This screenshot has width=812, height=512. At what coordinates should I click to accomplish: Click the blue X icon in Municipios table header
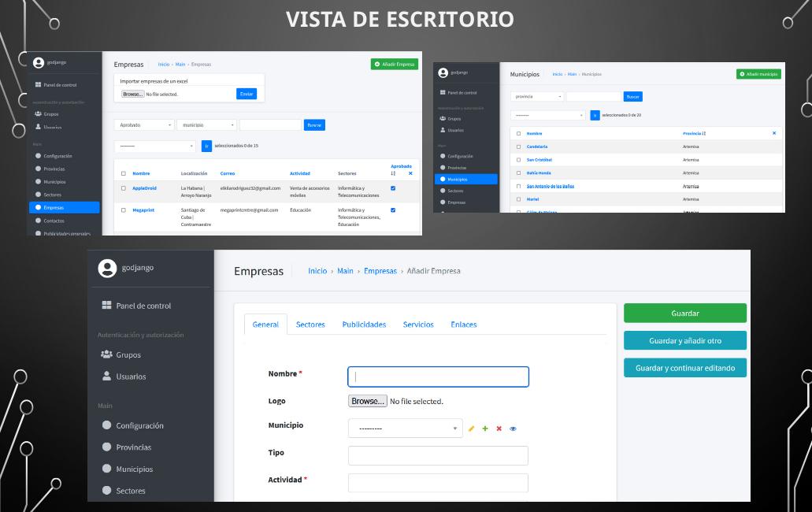tap(773, 133)
